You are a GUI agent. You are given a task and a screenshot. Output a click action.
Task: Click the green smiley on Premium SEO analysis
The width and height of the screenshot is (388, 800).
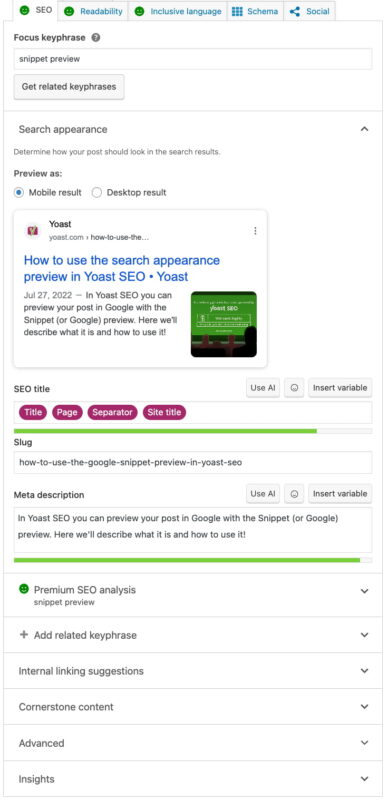tap(23, 589)
